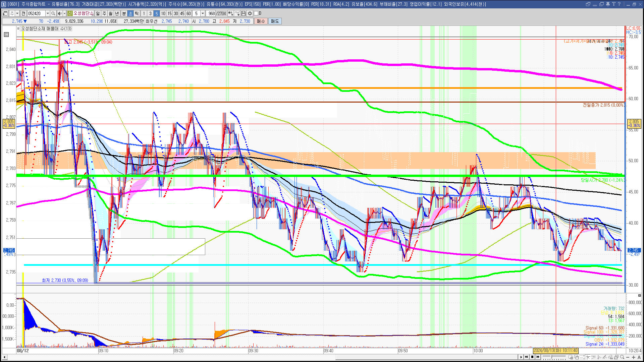644x362 pixels.
Task: Click the minus zoom-out icon at bottom right
Action: pos(628,357)
